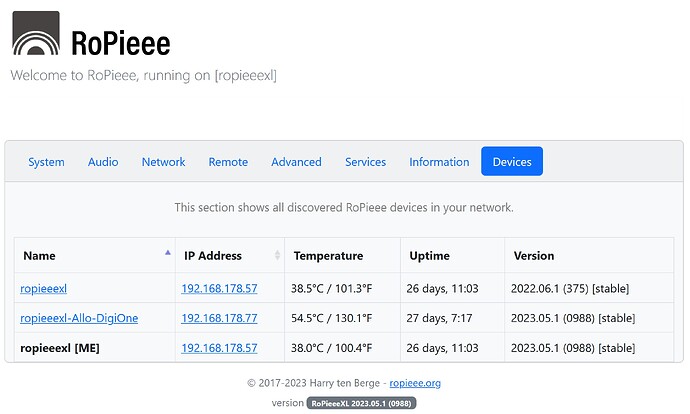This screenshot has height=414, width=690.
Task: Open the ropieeexl-Allo-DigiOne device link
Action: 79,318
